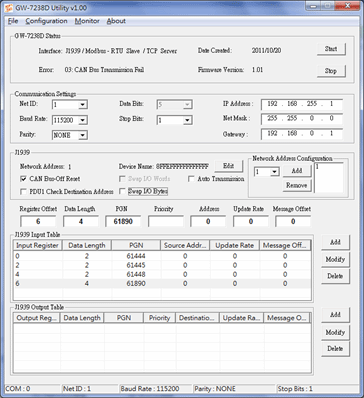Open the Monitor menu

click(x=87, y=21)
